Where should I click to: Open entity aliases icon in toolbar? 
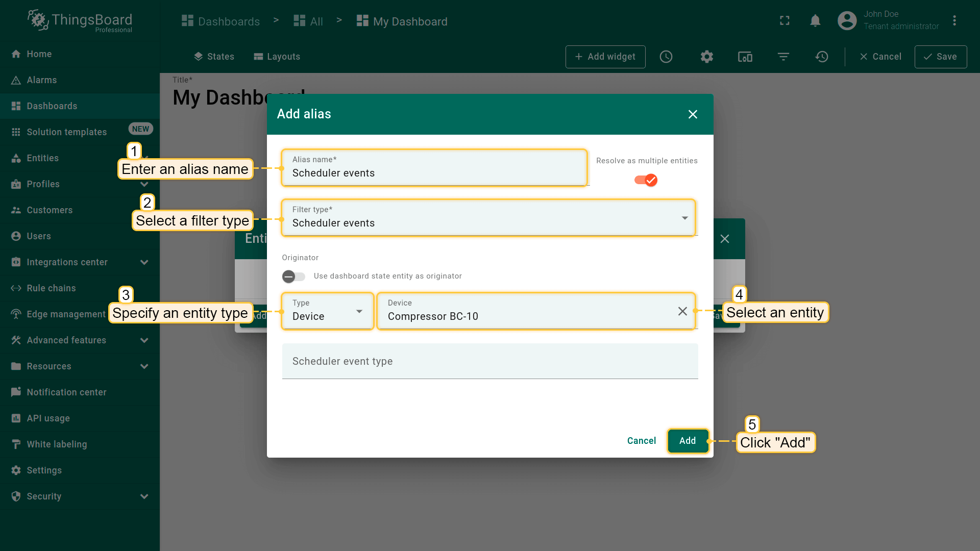coord(745,57)
